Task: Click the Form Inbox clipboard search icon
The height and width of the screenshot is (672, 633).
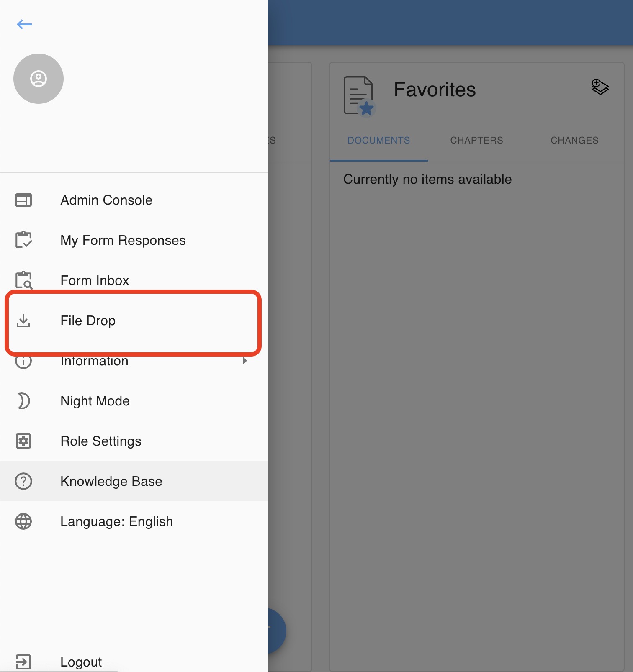Action: point(24,280)
